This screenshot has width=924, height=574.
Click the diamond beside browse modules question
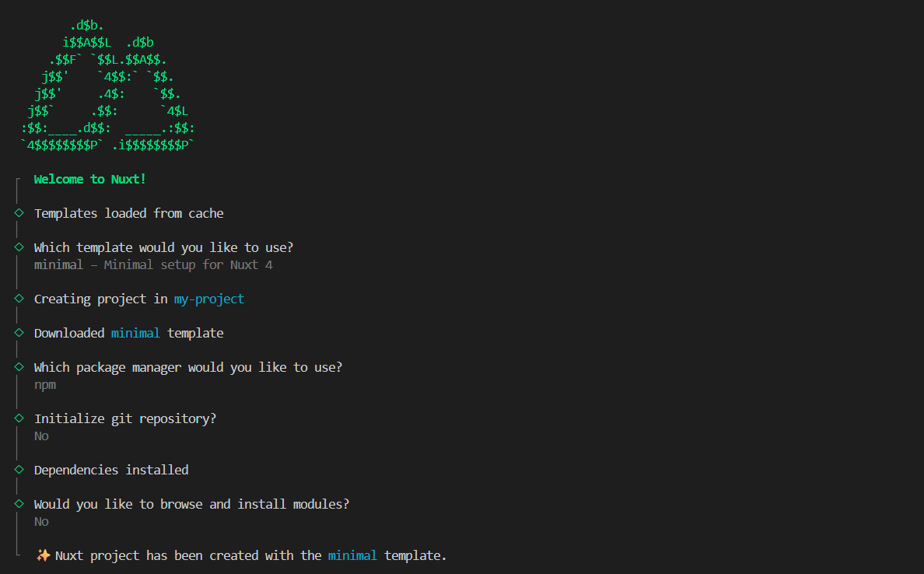point(19,503)
